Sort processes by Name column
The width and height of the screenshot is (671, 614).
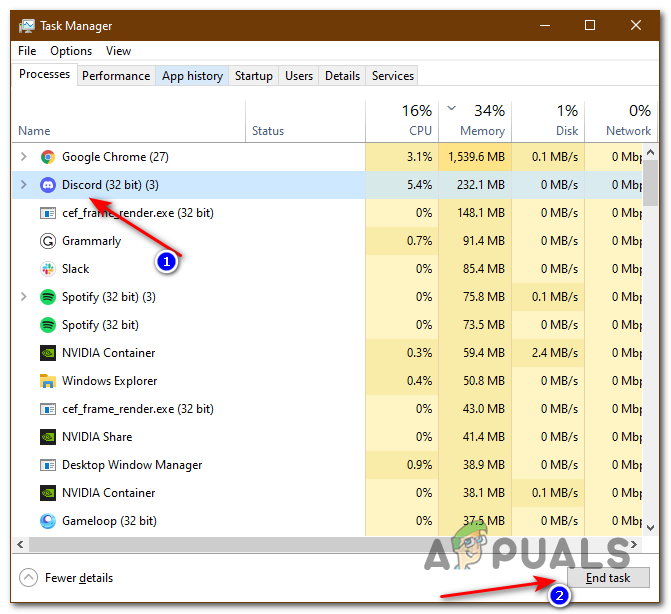128,122
